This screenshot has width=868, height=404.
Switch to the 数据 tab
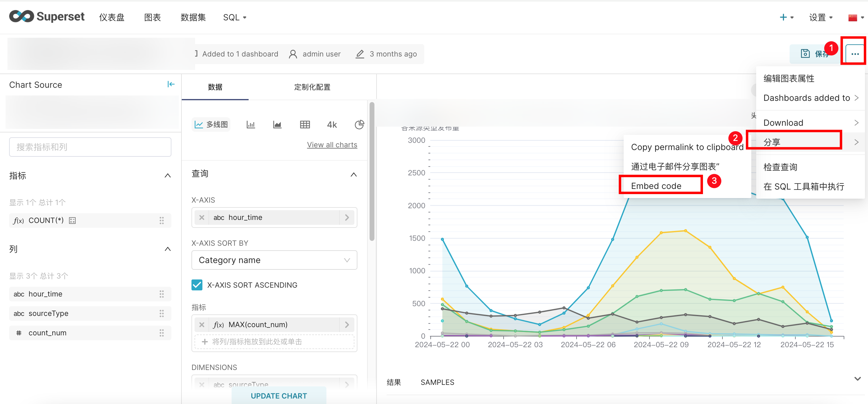click(x=215, y=87)
